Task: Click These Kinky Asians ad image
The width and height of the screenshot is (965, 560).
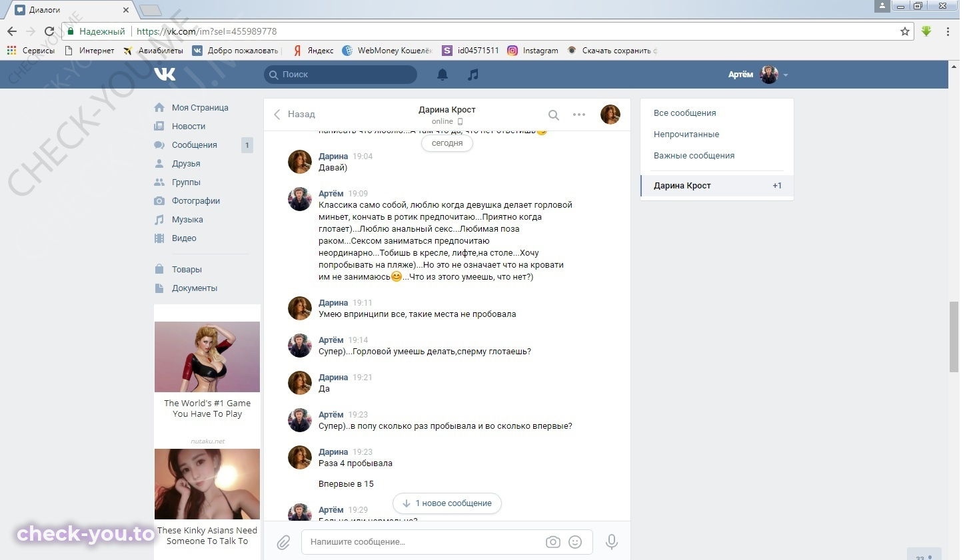Action: pos(207,484)
